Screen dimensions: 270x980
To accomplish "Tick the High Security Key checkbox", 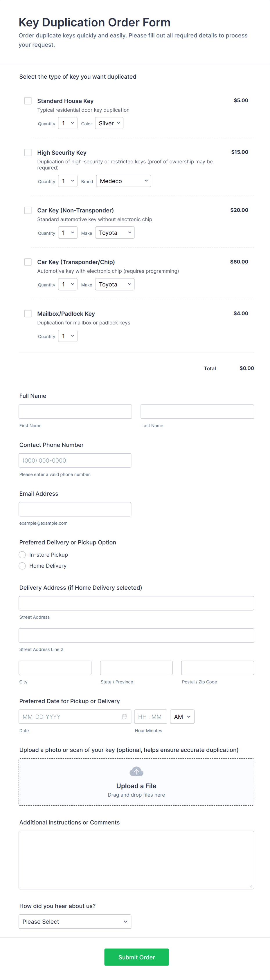I will [28, 153].
